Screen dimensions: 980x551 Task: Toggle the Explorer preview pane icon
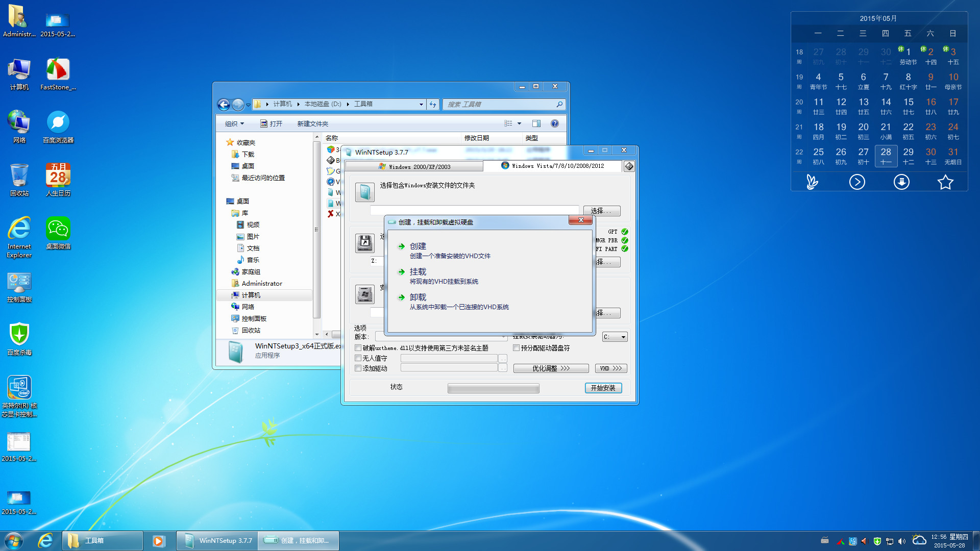tap(536, 123)
